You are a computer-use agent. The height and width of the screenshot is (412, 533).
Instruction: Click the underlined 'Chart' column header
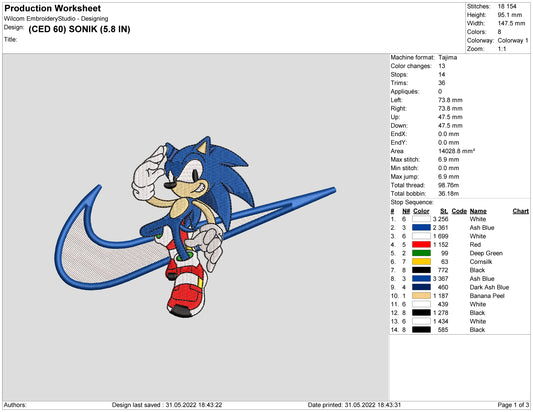tap(520, 211)
